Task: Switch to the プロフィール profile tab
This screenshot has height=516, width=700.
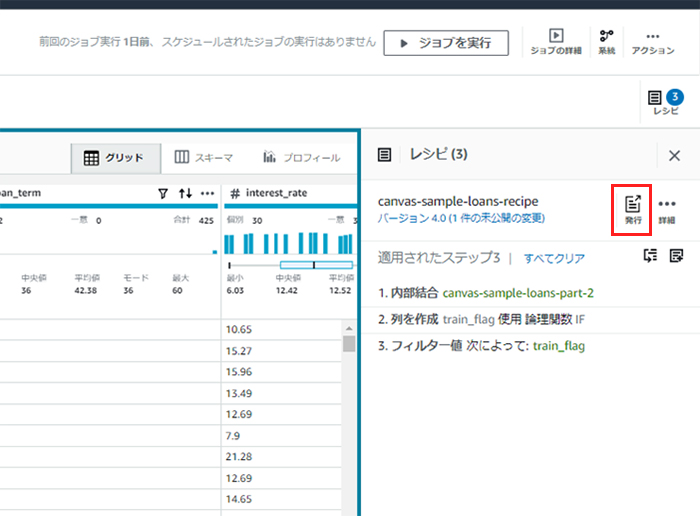Action: pos(302,157)
